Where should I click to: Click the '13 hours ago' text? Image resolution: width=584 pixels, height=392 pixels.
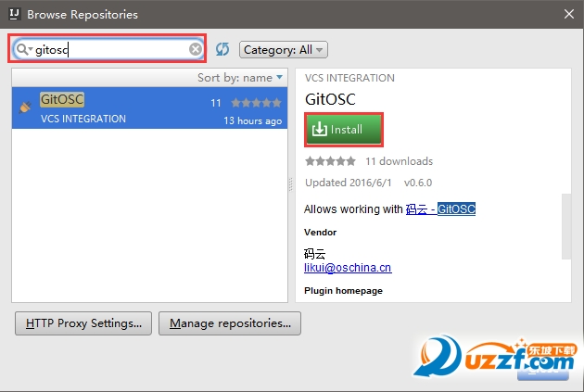(x=252, y=121)
